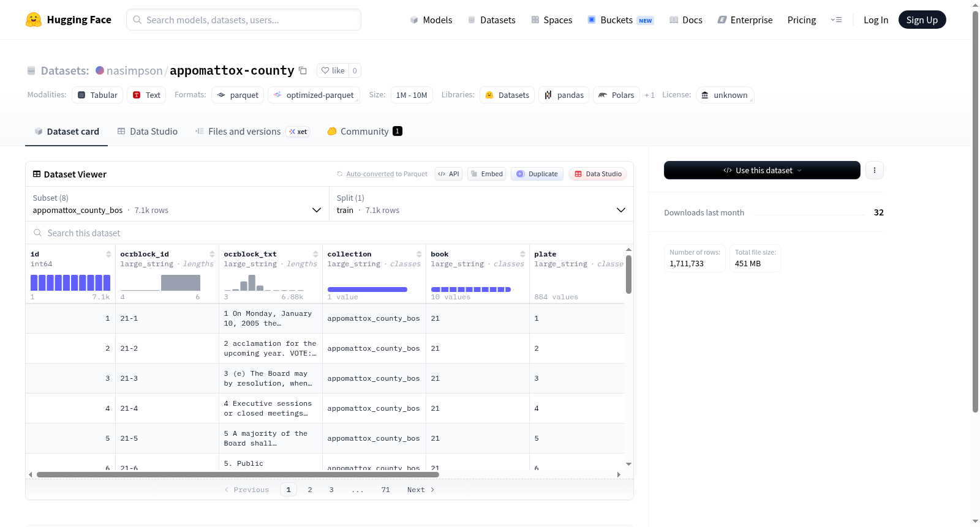Jump to page 71 of rows
The height and width of the screenshot is (527, 980).
point(385,490)
